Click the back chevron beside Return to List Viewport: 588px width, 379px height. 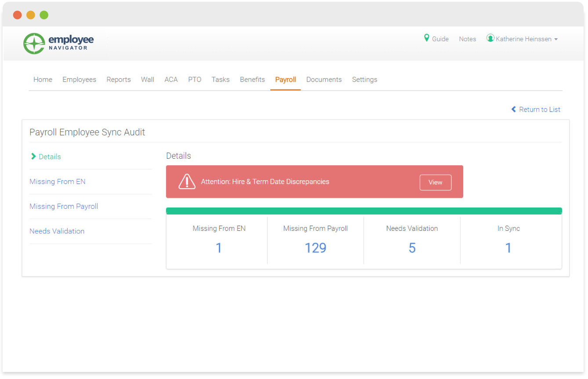click(513, 109)
